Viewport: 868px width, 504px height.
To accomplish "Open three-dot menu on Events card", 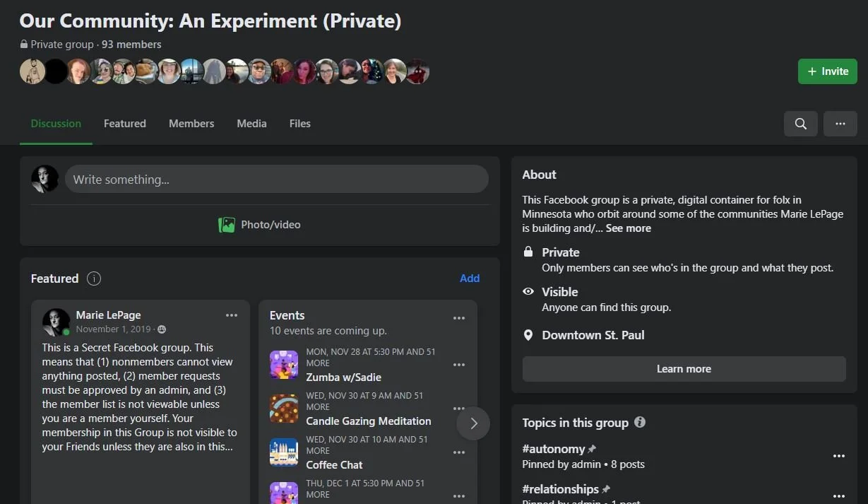I will coord(459,318).
